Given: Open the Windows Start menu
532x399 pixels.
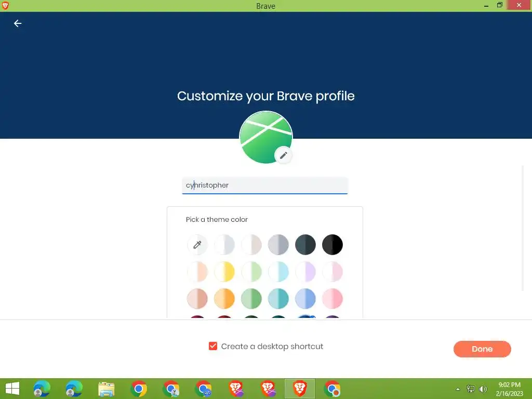Looking at the screenshot, I should [12, 389].
